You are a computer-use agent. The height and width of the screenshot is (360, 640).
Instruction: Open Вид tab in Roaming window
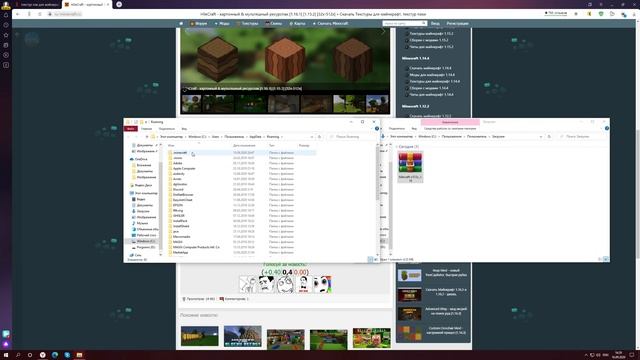184,129
